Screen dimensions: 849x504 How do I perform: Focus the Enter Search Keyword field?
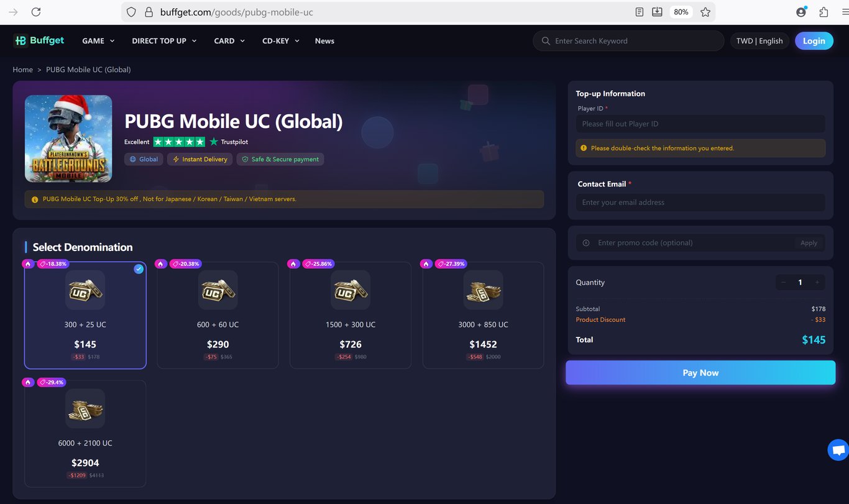click(628, 41)
